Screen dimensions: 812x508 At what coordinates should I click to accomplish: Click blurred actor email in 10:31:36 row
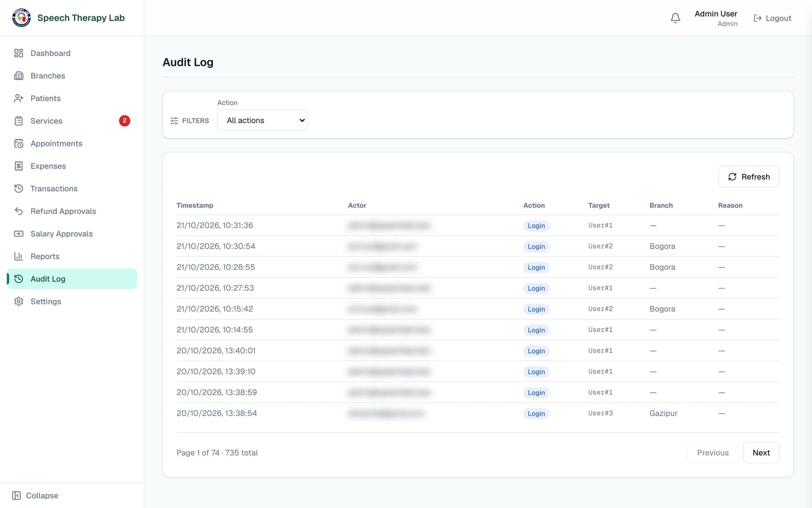pyautogui.click(x=389, y=225)
